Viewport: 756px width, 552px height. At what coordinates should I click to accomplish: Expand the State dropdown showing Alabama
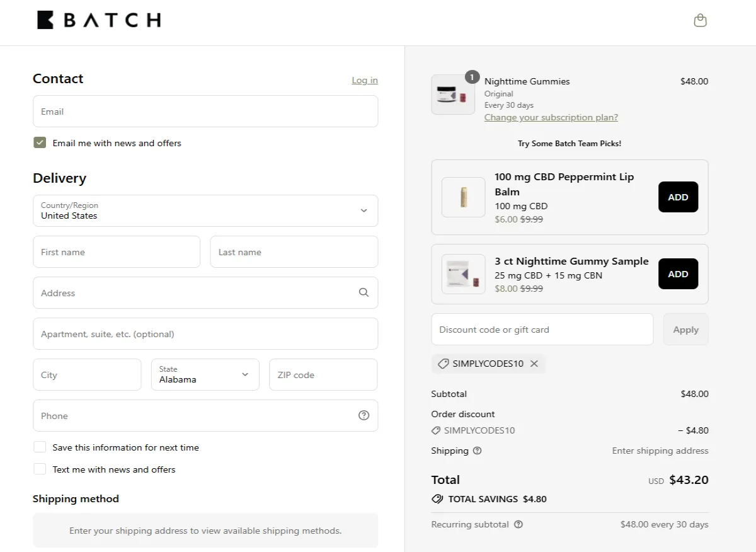(x=205, y=374)
